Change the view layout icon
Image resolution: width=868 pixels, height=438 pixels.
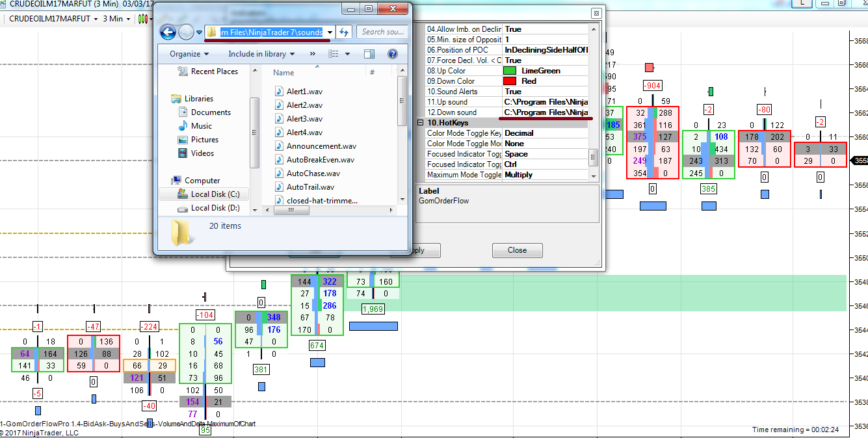[x=333, y=54]
